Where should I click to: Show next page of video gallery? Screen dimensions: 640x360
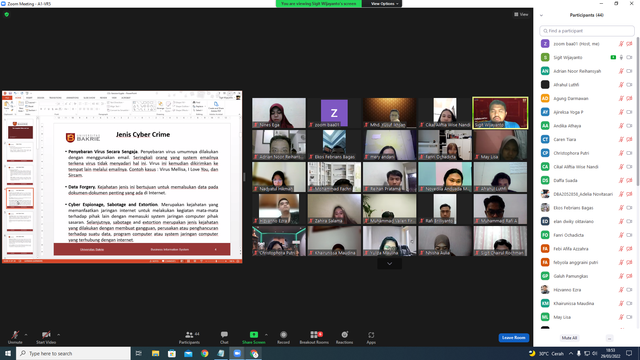click(x=389, y=264)
